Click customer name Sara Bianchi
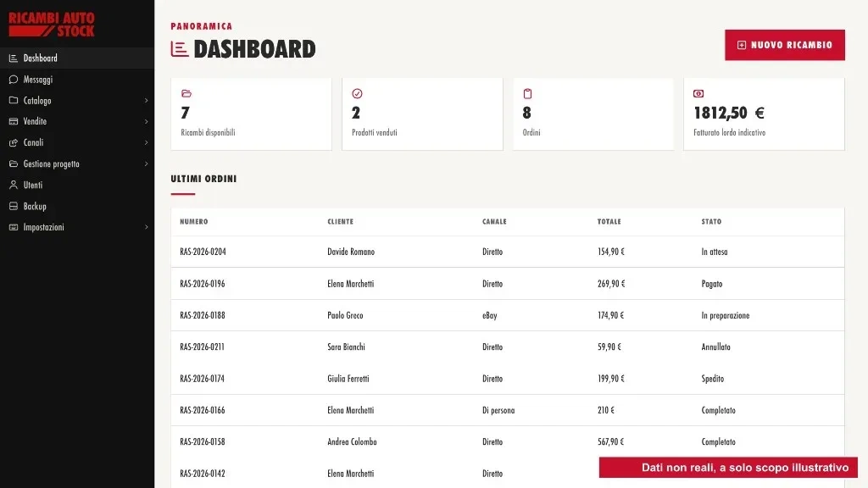Image resolution: width=868 pixels, height=488 pixels. [346, 347]
